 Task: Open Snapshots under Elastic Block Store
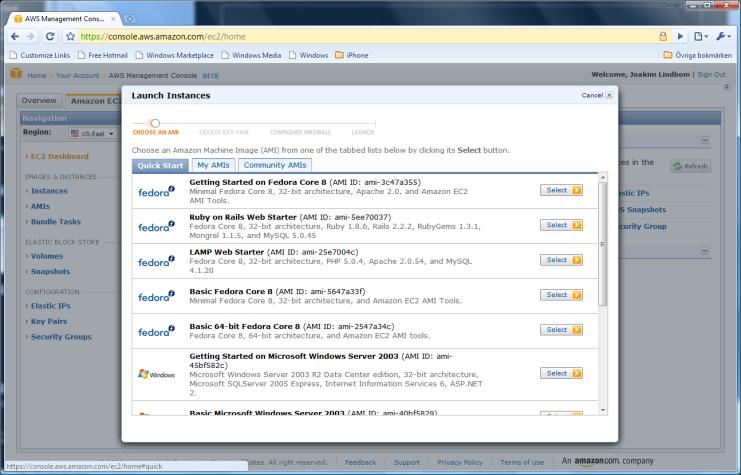tap(50, 272)
